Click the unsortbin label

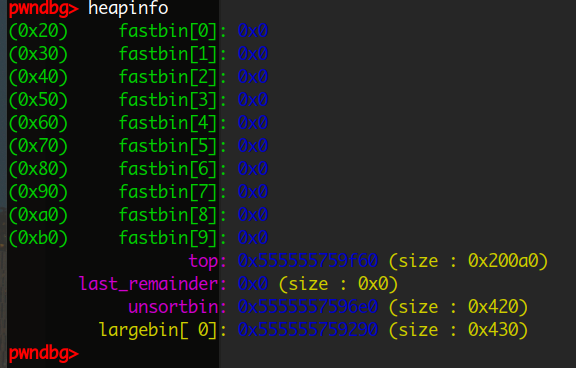coord(173,307)
